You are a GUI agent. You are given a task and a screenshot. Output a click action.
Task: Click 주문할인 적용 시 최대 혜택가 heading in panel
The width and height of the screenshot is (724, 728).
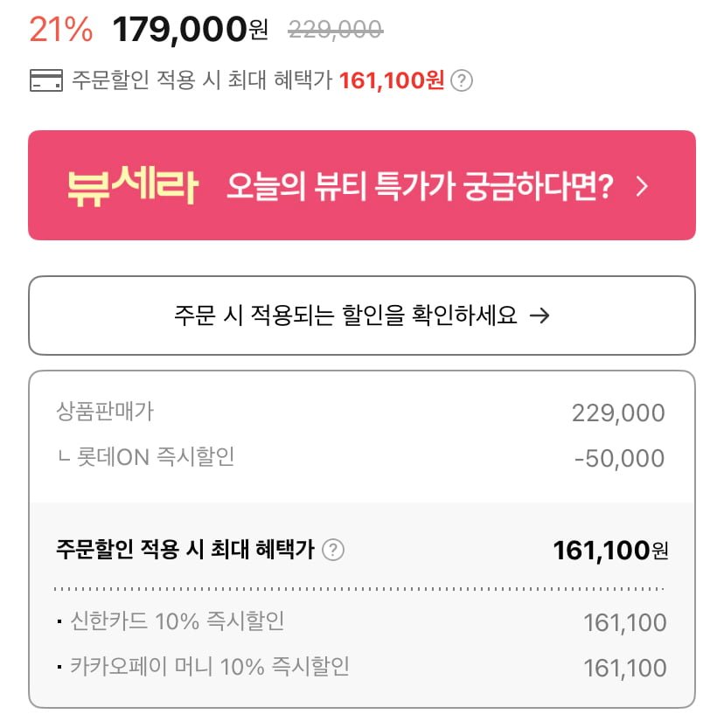[x=184, y=550]
